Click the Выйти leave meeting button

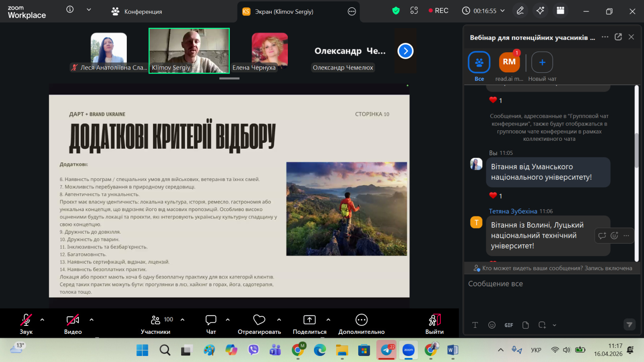(434, 320)
